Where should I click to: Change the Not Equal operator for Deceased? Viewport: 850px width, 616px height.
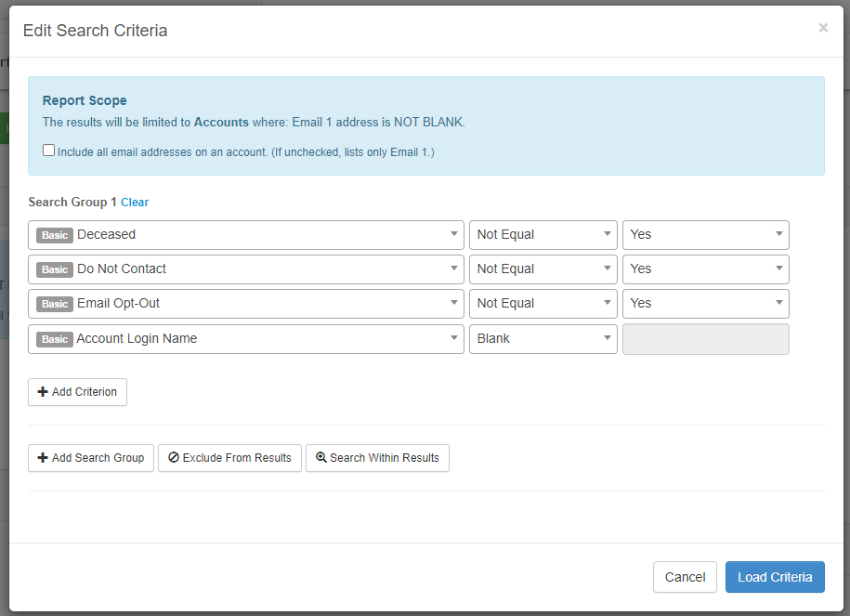tap(543, 235)
